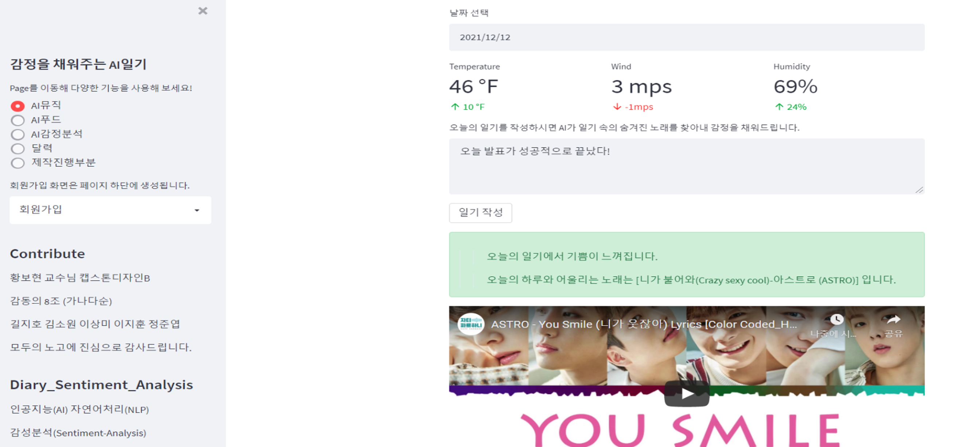Close the sidebar with the X icon
This screenshot has height=447, width=980.
tap(203, 11)
